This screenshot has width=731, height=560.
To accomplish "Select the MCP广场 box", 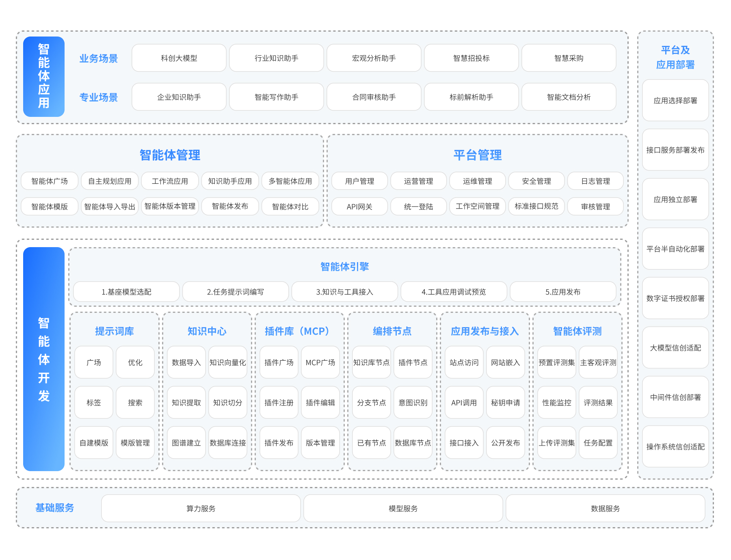I will [x=320, y=362].
